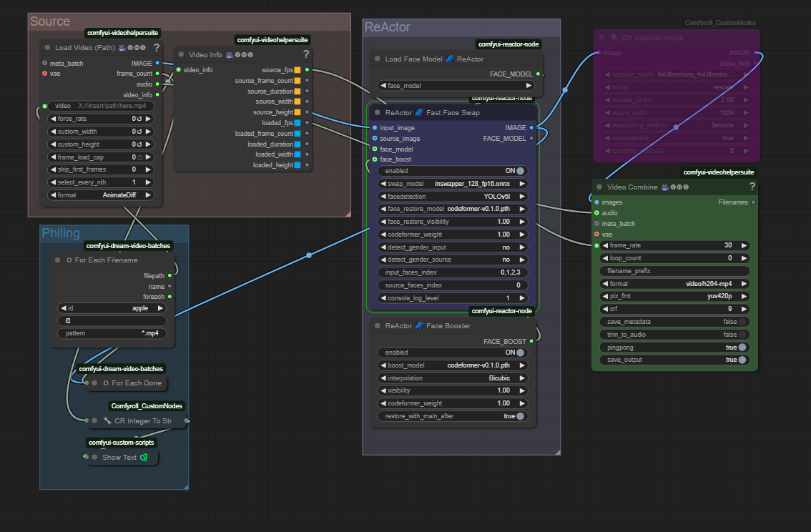Click wrench icon on CR Integer To Str
The height and width of the screenshot is (532, 811).
click(107, 420)
